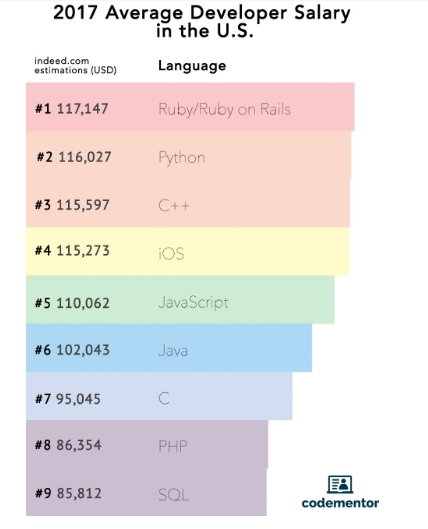
Task: Click the indeed.com estimations source text
Action: point(76,66)
